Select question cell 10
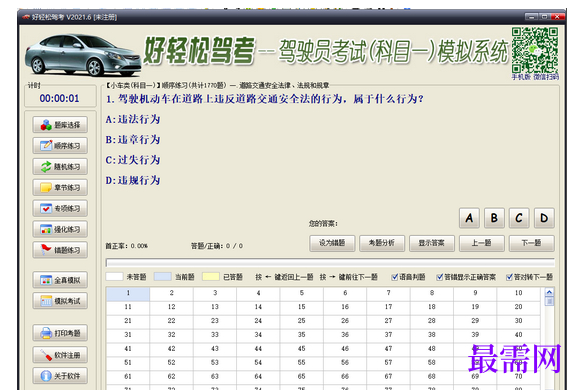 coord(518,293)
